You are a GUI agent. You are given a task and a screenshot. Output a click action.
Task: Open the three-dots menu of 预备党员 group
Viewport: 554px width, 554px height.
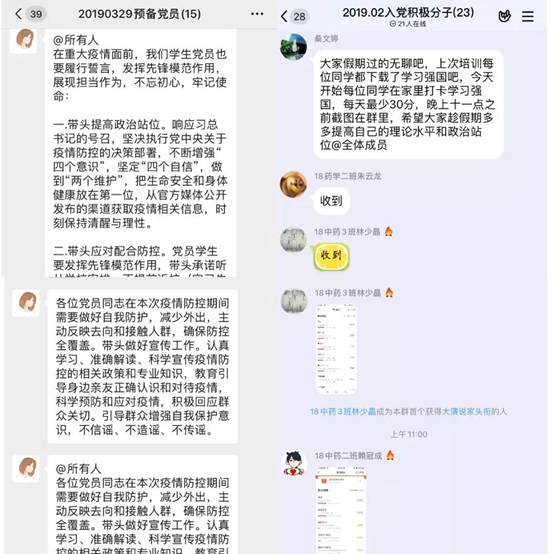tap(257, 14)
